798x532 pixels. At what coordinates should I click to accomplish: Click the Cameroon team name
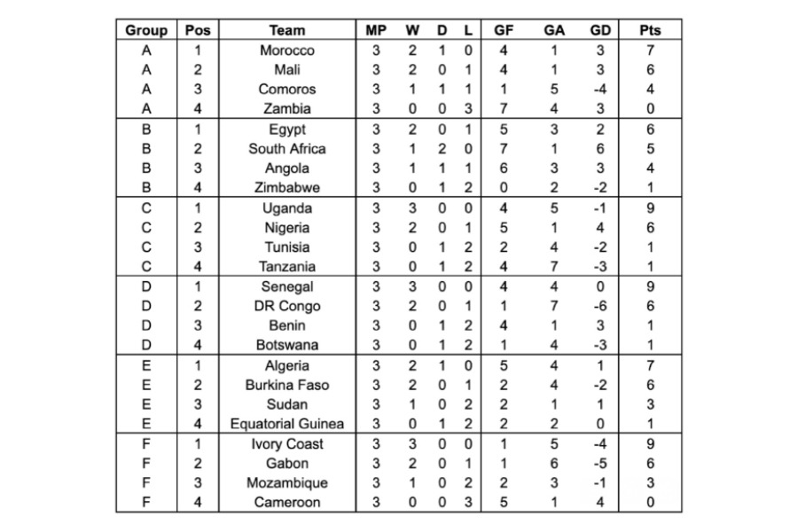(287, 503)
